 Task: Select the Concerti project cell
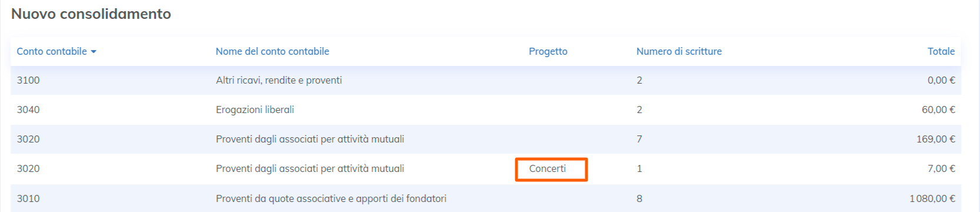tap(548, 168)
